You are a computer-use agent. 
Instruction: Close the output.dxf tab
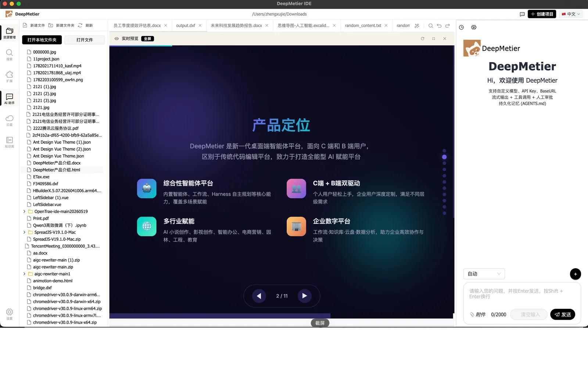(x=200, y=25)
